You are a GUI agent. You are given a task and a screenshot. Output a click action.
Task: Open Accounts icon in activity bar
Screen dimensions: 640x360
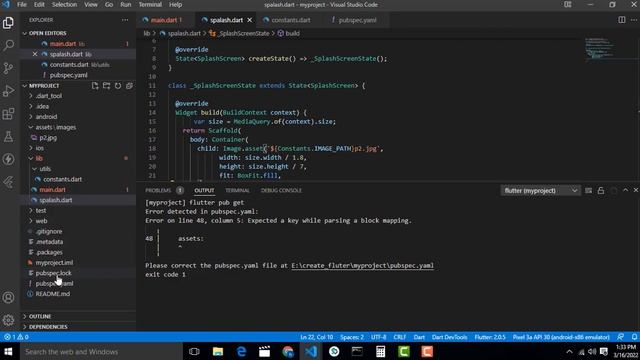pos(8,298)
